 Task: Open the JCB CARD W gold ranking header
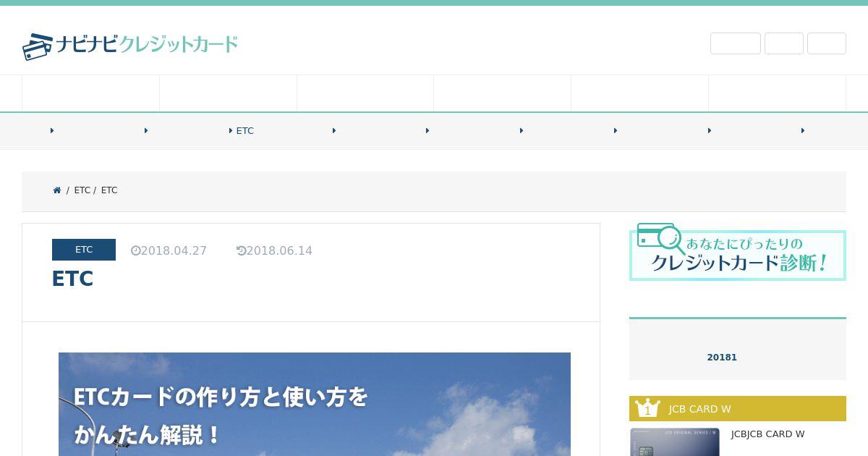[x=738, y=408]
